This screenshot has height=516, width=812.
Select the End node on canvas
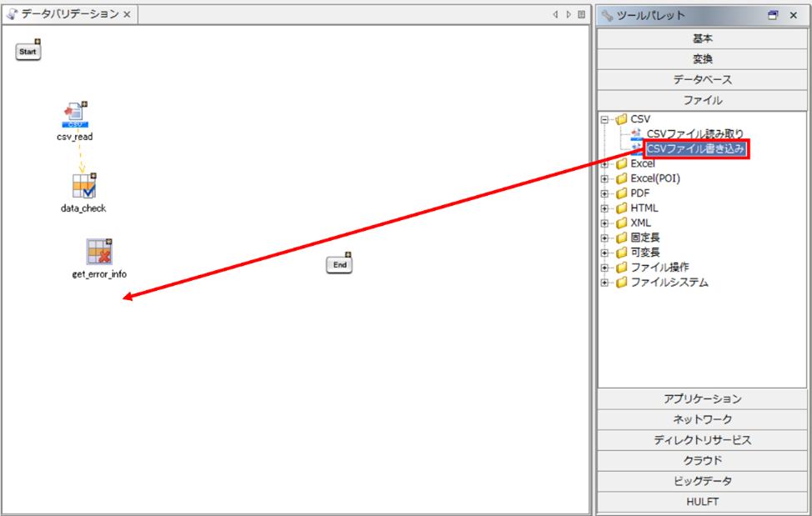point(338,264)
